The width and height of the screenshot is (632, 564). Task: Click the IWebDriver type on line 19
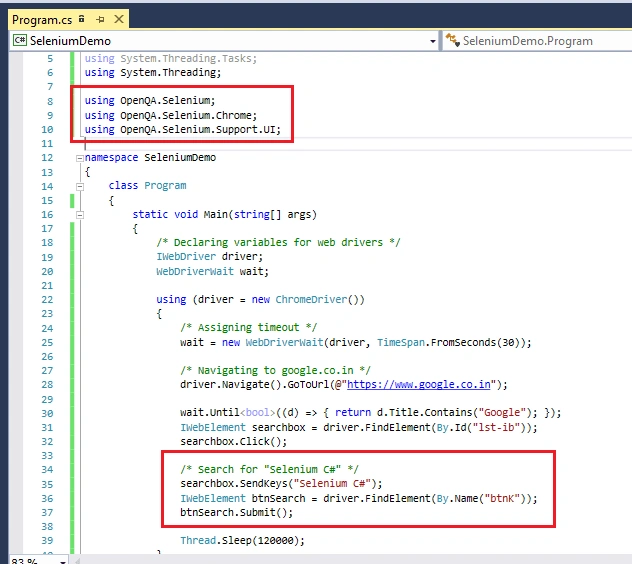(x=186, y=256)
